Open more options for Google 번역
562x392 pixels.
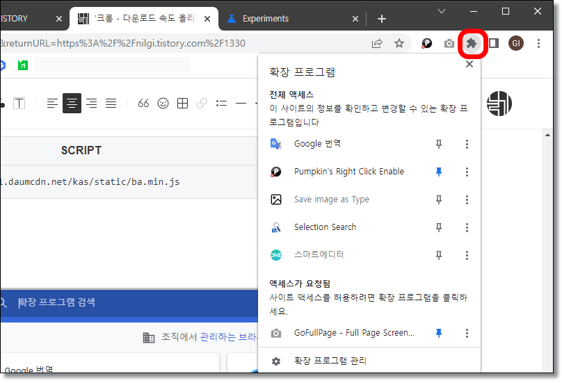467,144
